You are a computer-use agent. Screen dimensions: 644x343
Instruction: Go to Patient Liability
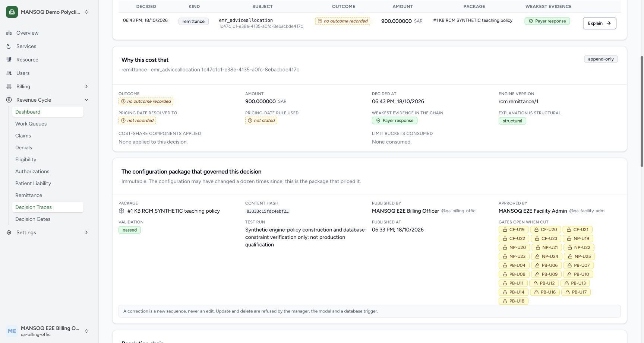tap(48, 183)
